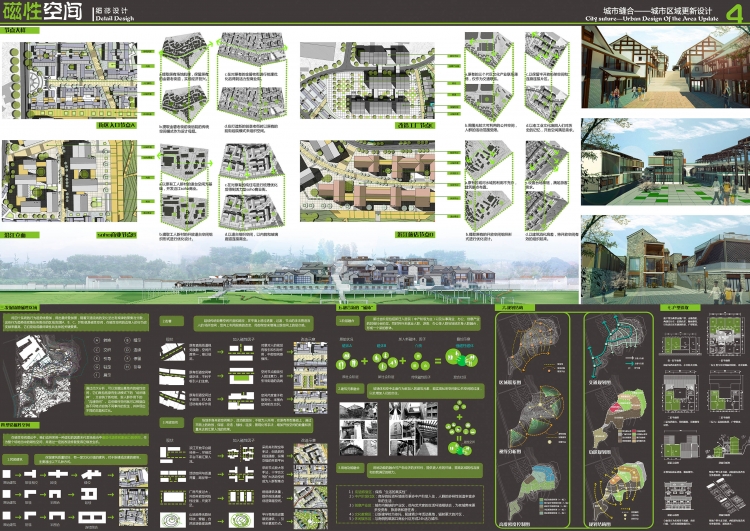Open the riverfront elevation panorama image

click(289, 271)
